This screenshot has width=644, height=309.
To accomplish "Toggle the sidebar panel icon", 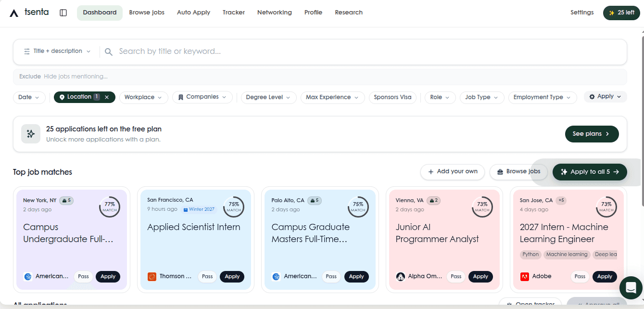I will tap(63, 13).
